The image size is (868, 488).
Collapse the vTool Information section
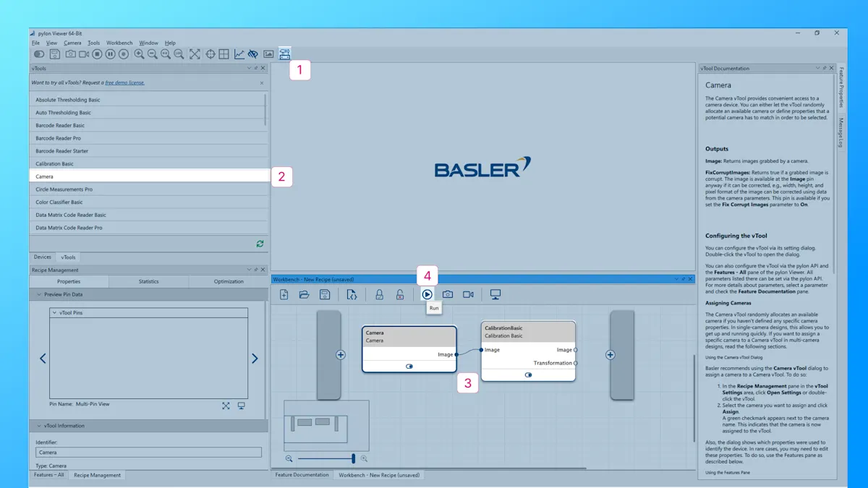pos(39,426)
